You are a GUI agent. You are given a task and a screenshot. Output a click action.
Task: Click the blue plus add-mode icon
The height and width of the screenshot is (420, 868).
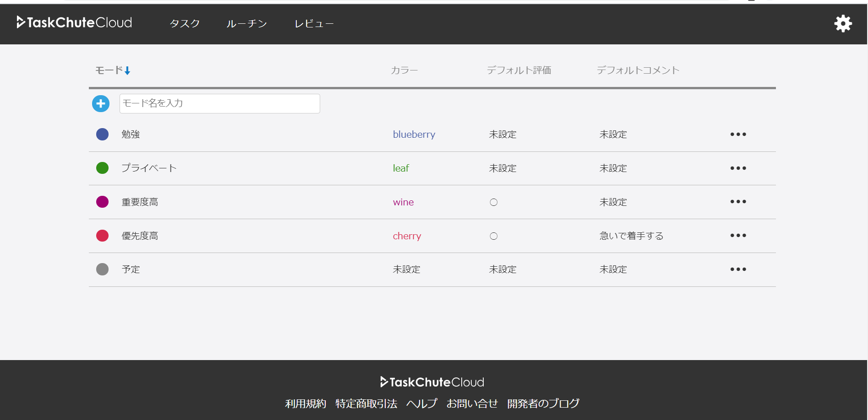101,104
